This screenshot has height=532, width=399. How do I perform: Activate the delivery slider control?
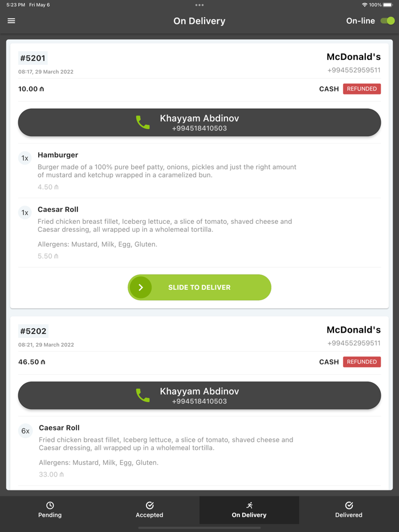tap(199, 287)
